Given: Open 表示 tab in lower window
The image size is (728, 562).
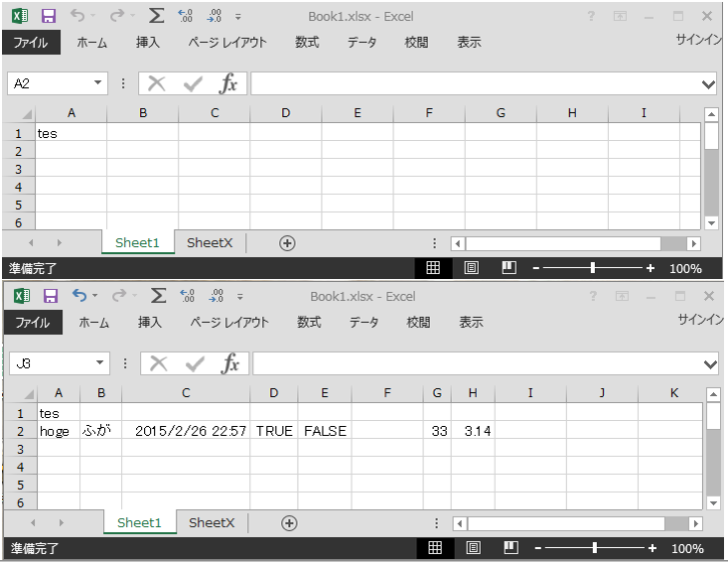Looking at the screenshot, I should coord(471,322).
